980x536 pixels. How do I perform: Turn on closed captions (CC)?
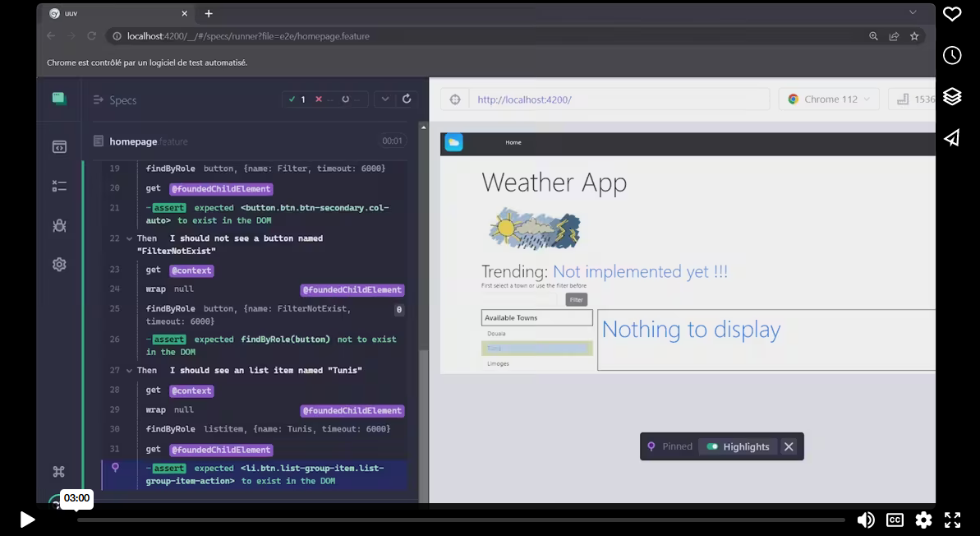tap(895, 520)
